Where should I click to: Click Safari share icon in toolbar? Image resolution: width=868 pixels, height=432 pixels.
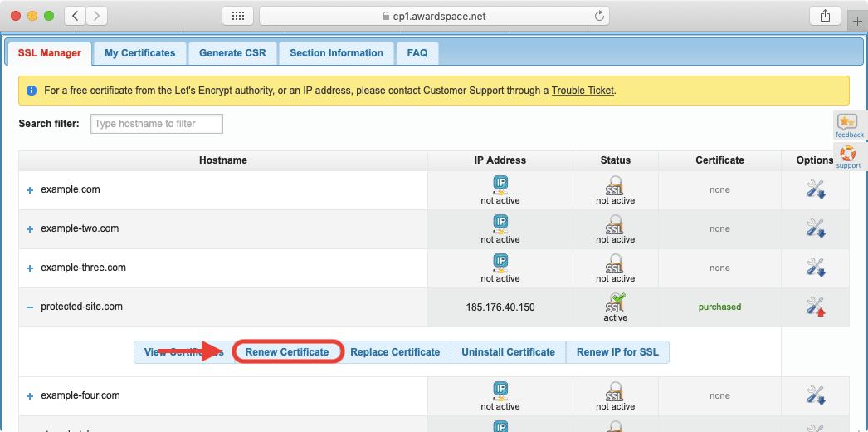click(825, 16)
